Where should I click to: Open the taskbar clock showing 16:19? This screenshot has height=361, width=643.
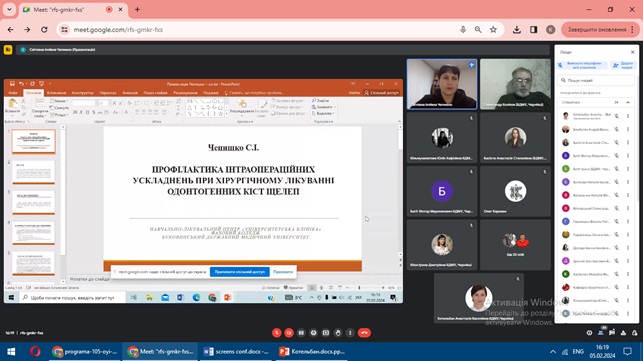[603, 352]
